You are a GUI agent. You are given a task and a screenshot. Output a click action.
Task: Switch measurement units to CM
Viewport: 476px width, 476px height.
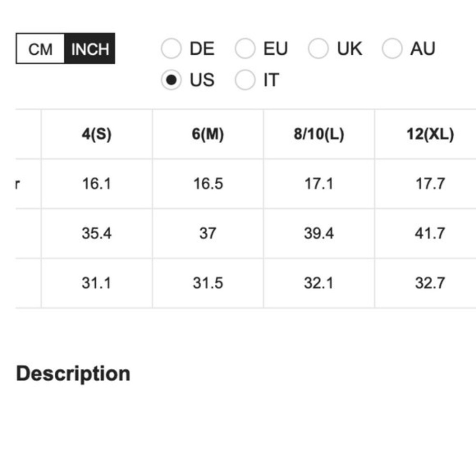click(40, 49)
